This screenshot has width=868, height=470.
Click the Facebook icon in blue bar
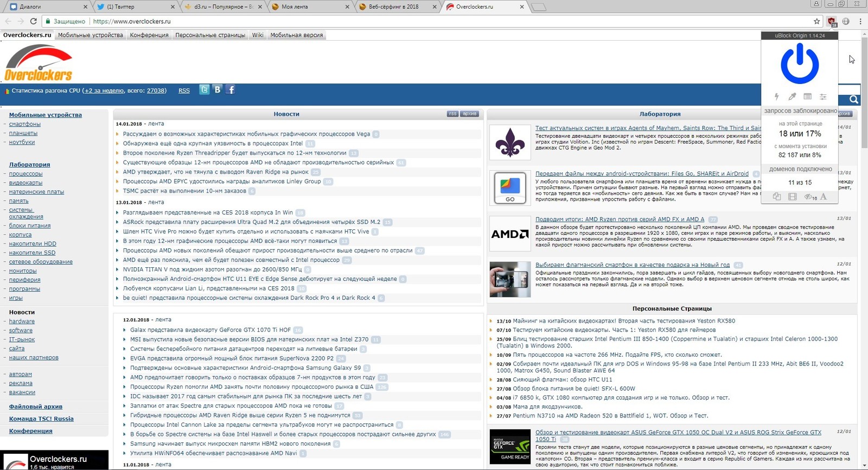231,90
